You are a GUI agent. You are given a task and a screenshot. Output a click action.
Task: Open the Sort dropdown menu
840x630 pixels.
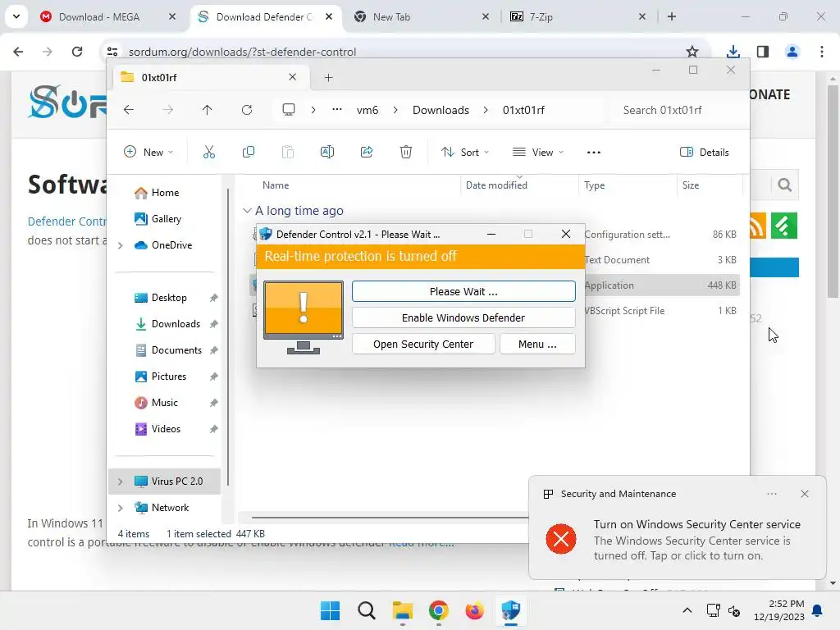coord(465,152)
